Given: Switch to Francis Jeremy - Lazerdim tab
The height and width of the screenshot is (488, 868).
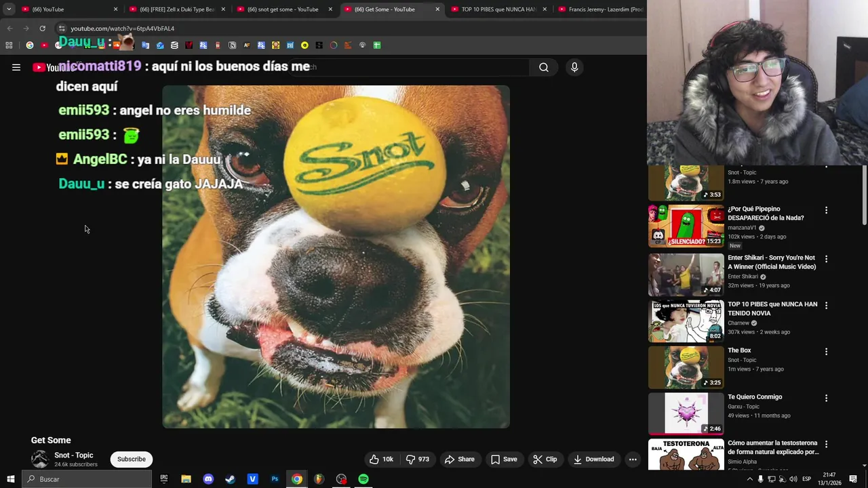Looking at the screenshot, I should point(600,9).
